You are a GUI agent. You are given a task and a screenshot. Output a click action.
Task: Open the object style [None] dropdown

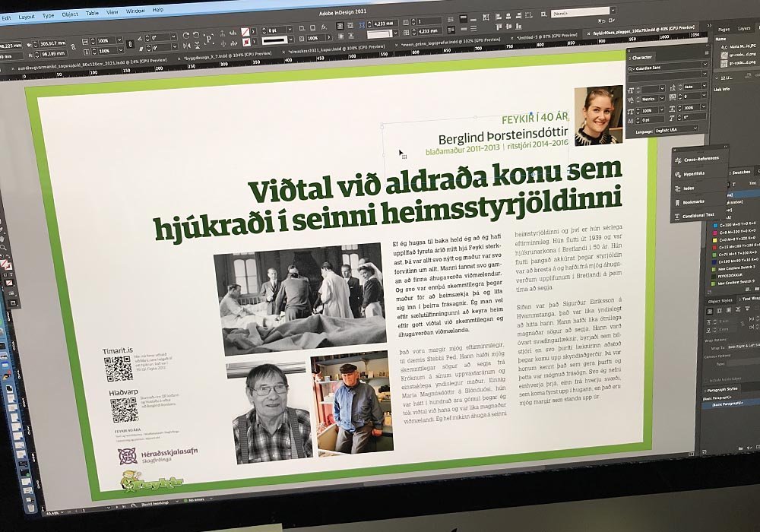[613, 10]
